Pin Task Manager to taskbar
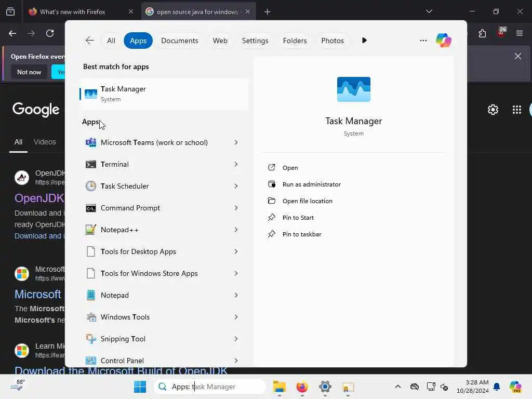The width and height of the screenshot is (532, 399). pyautogui.click(x=302, y=234)
